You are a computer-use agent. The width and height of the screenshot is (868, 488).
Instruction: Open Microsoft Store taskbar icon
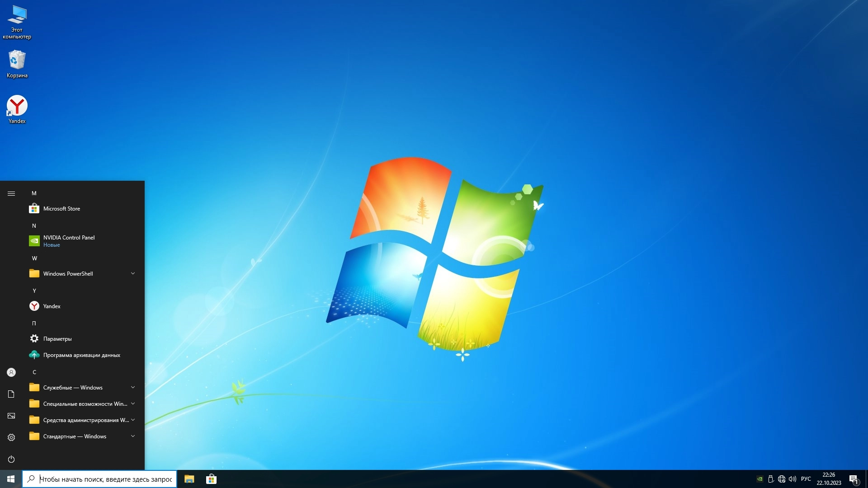(211, 479)
